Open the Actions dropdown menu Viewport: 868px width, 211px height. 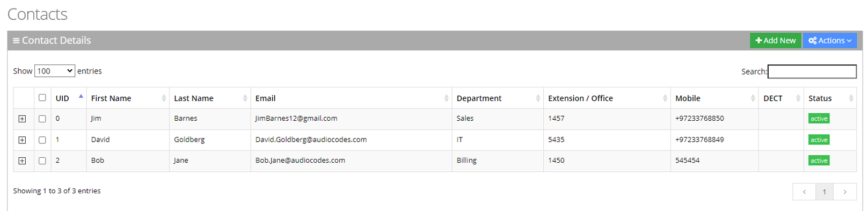click(x=830, y=41)
